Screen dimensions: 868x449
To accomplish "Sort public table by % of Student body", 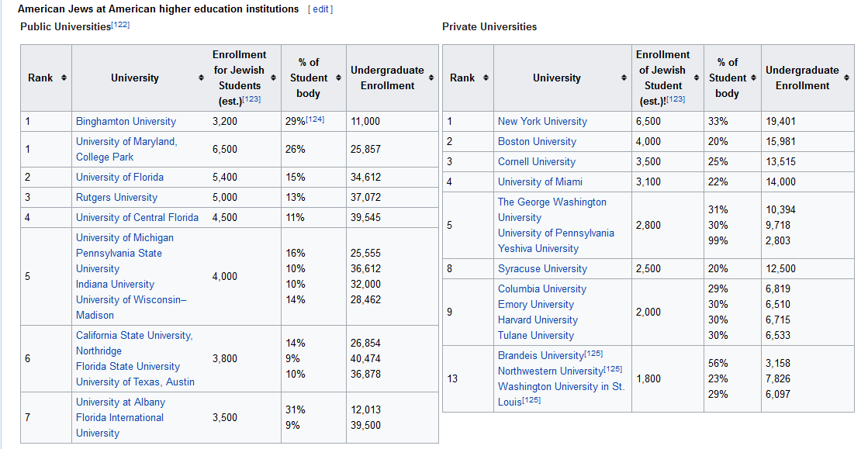I will [x=338, y=78].
